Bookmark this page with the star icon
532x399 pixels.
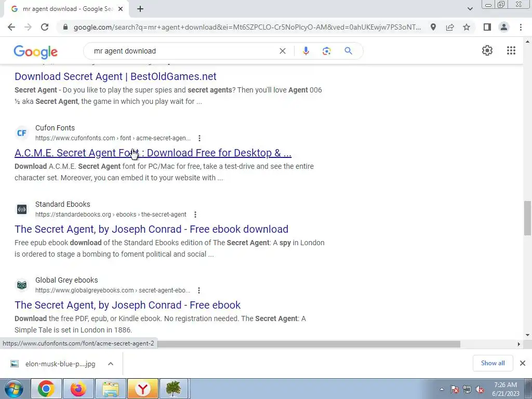pos(467,27)
